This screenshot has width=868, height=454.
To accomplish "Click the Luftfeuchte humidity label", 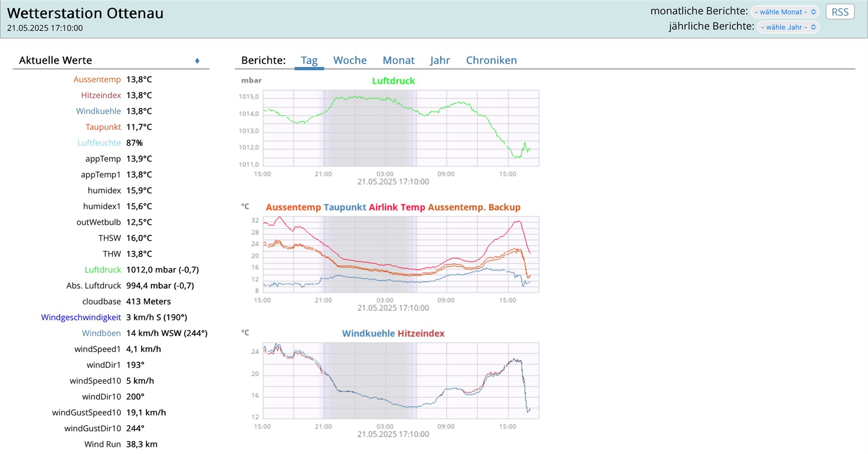I will click(99, 143).
